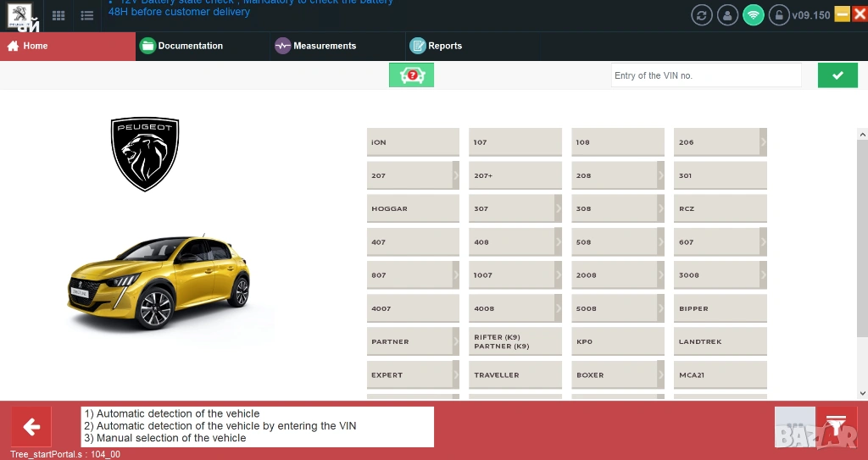Expand the 206 model variants arrow
Viewport: 868px width, 460px height.
763,142
